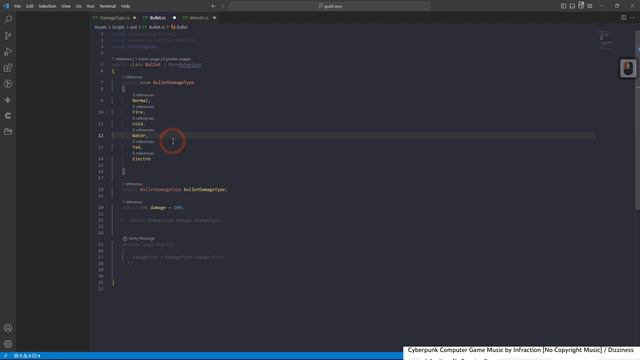Switch to the DamageType.cs tab

pyautogui.click(x=115, y=18)
